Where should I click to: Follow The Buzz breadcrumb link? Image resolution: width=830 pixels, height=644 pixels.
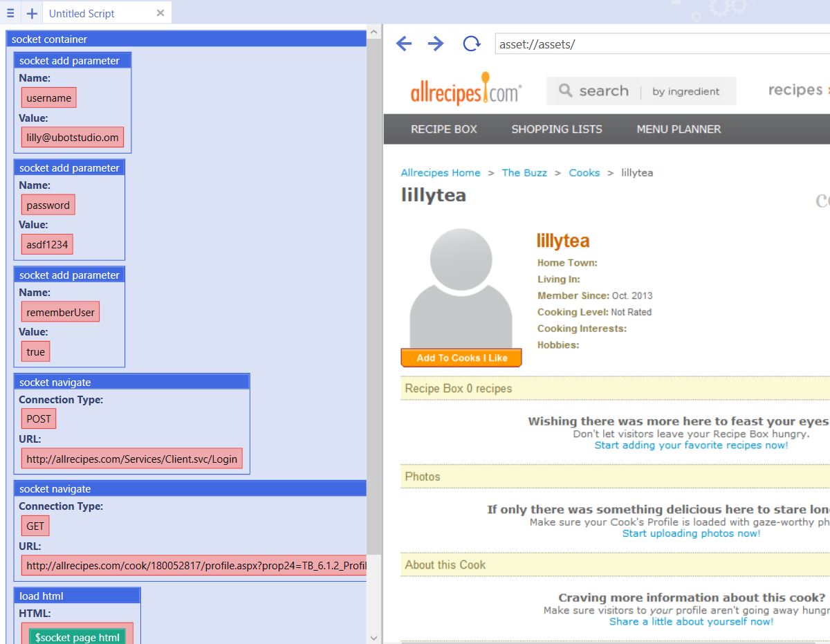(524, 173)
